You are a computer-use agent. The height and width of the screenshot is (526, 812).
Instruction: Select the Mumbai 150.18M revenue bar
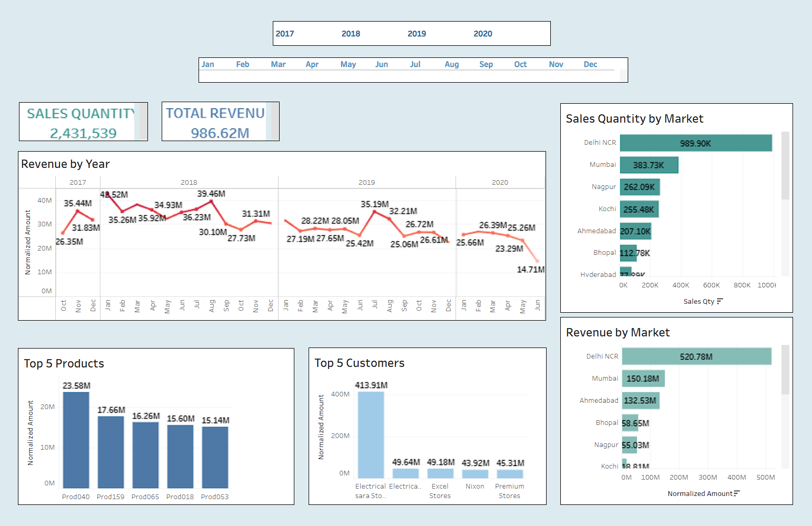coord(643,379)
